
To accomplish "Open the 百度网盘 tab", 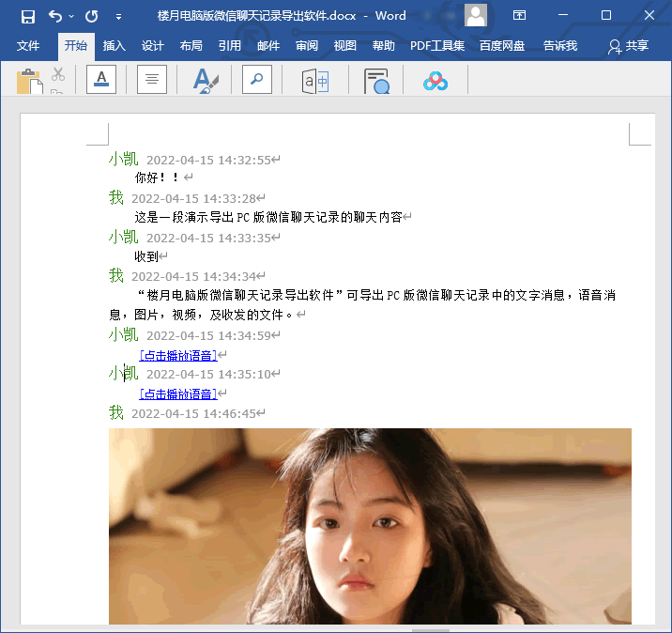I will click(x=502, y=45).
